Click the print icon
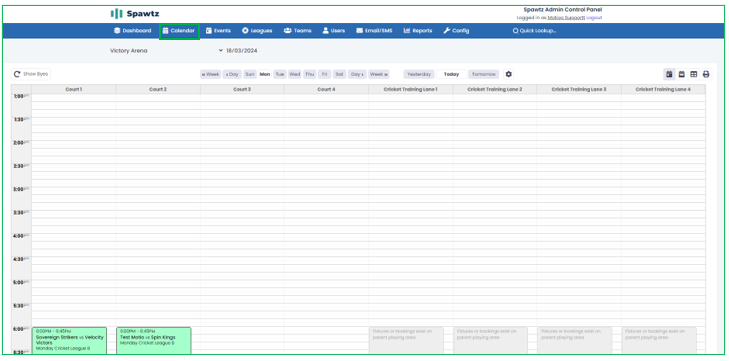 [706, 74]
